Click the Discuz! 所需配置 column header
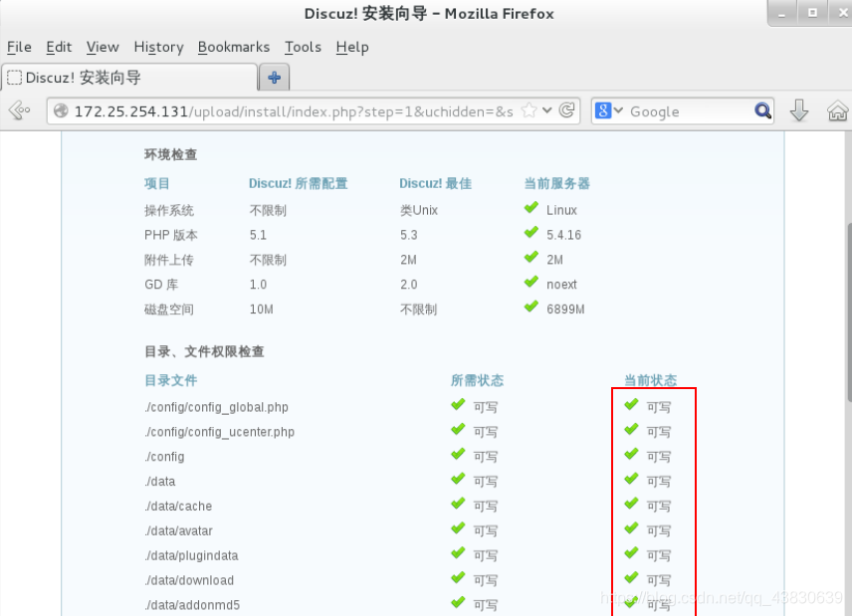This screenshot has width=852, height=616. point(298,183)
